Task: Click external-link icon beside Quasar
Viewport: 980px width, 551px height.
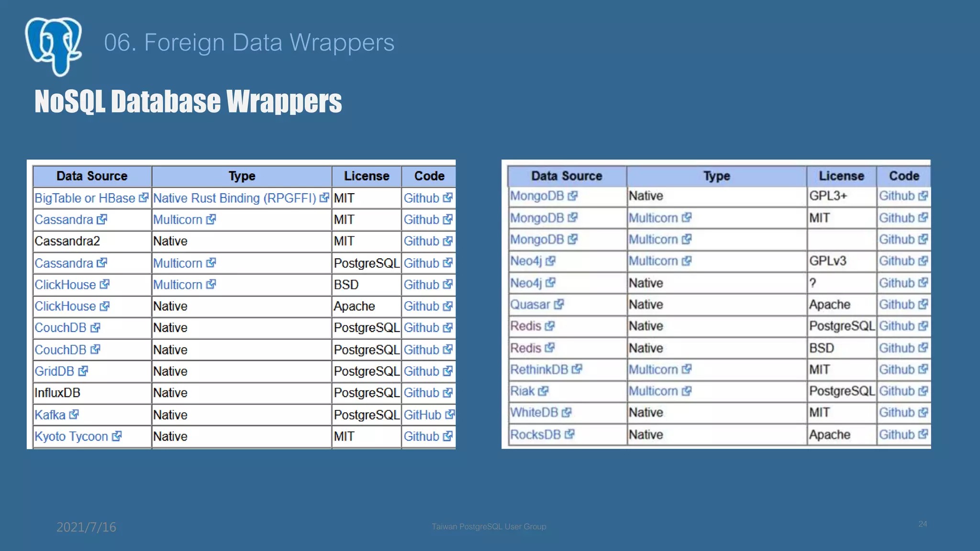Action: click(559, 304)
